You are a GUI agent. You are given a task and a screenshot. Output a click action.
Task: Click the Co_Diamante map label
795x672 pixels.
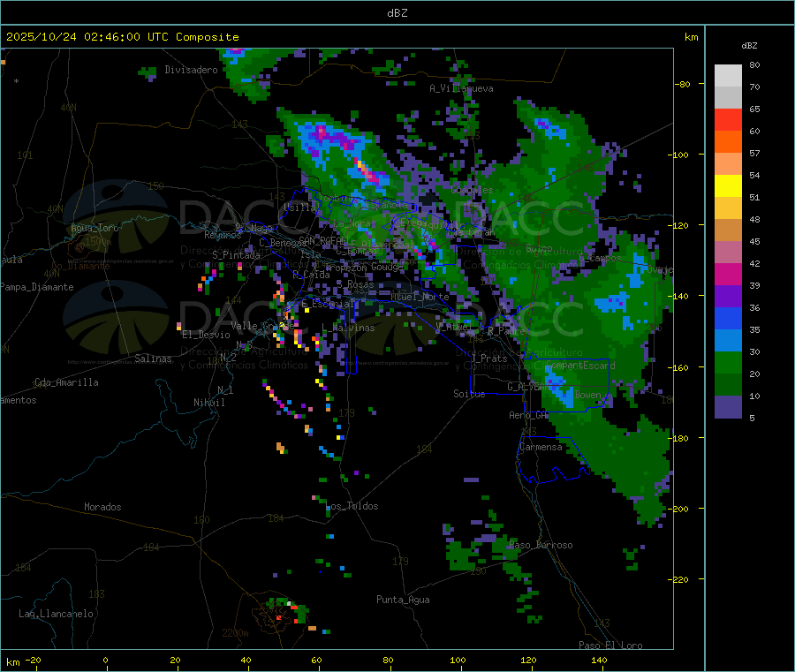pyautogui.click(x=80, y=266)
